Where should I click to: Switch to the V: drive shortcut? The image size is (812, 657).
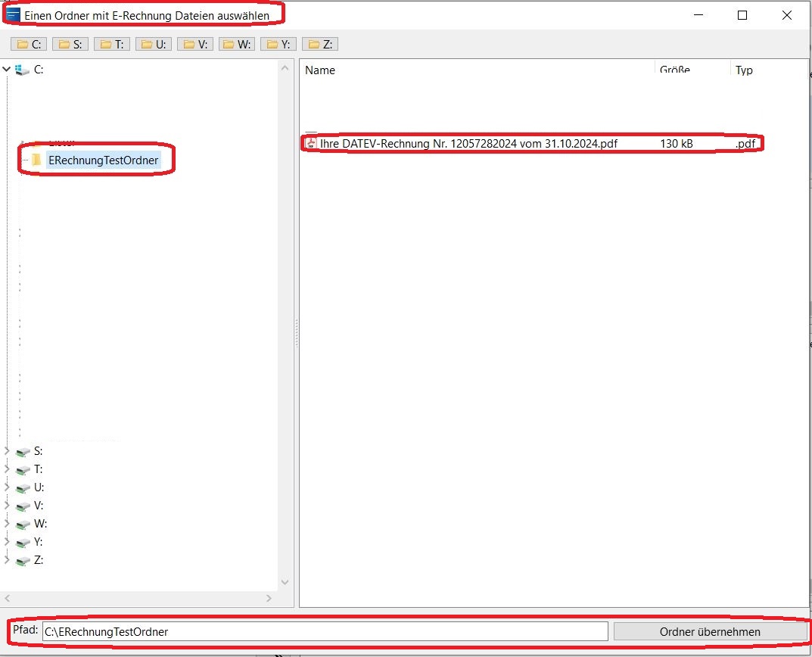coord(197,45)
